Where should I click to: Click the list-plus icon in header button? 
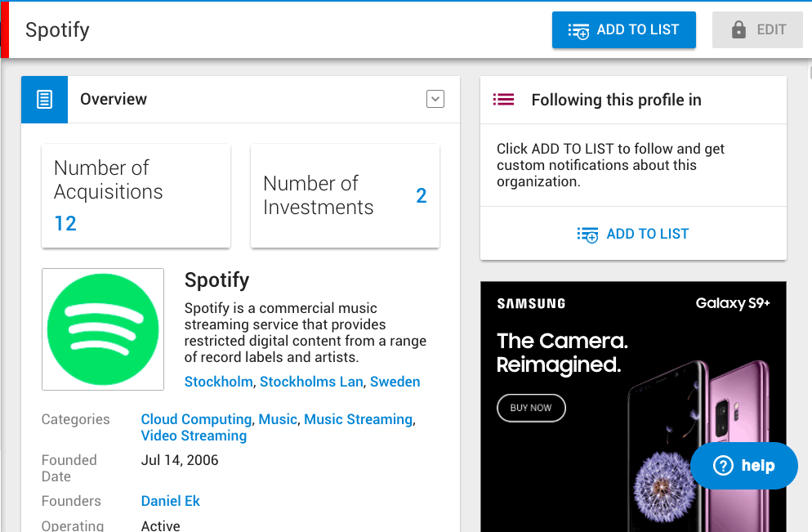[x=578, y=30]
